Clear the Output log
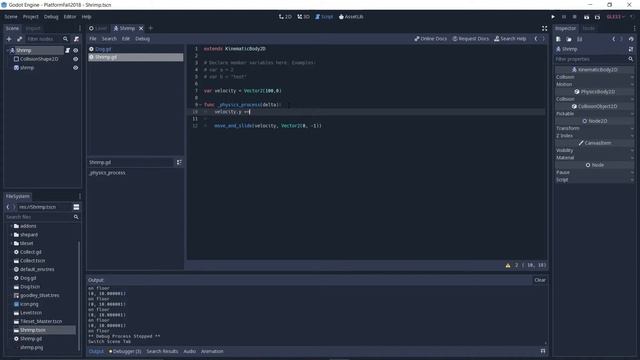Screen dimensions: 640x360 540,280
